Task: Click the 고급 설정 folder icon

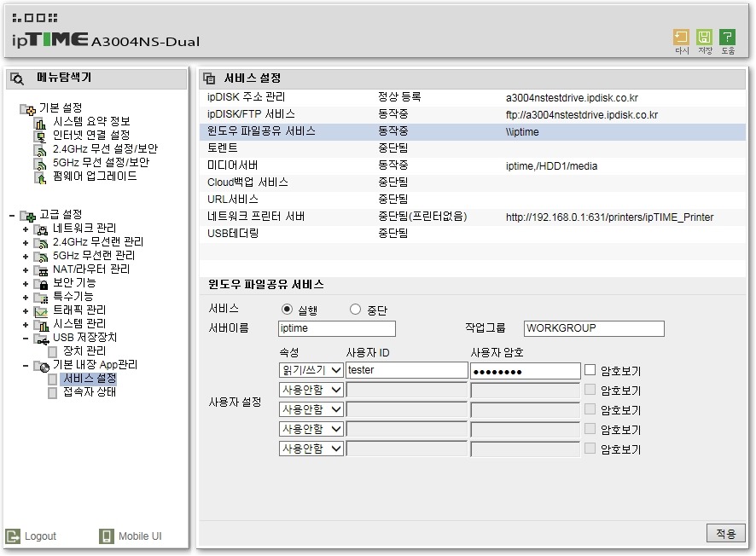Action: coord(27,216)
